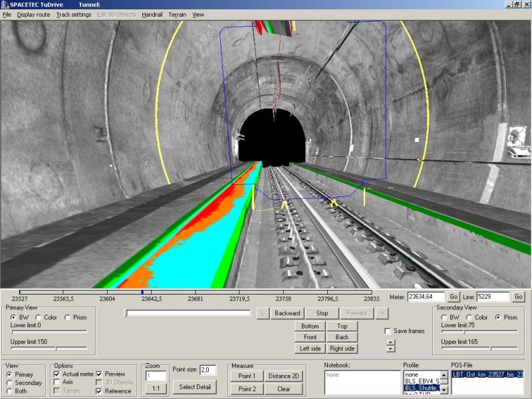The image size is (532, 399).
Task: Switch to the Left side camera view
Action: 311,348
